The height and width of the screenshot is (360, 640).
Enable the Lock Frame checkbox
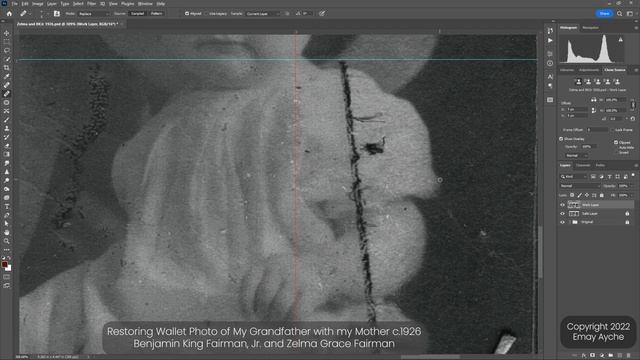pyautogui.click(x=612, y=130)
